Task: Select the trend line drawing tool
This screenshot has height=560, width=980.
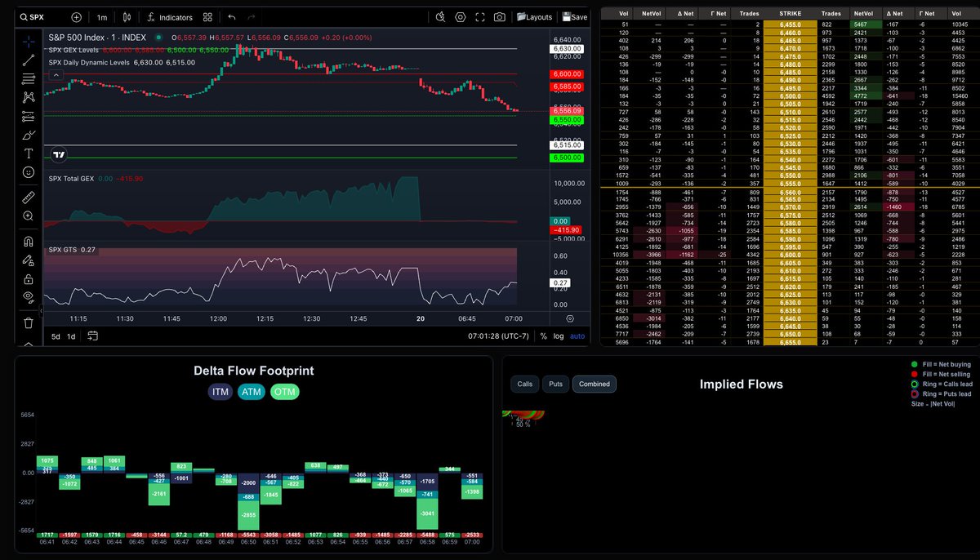Action: (29, 60)
